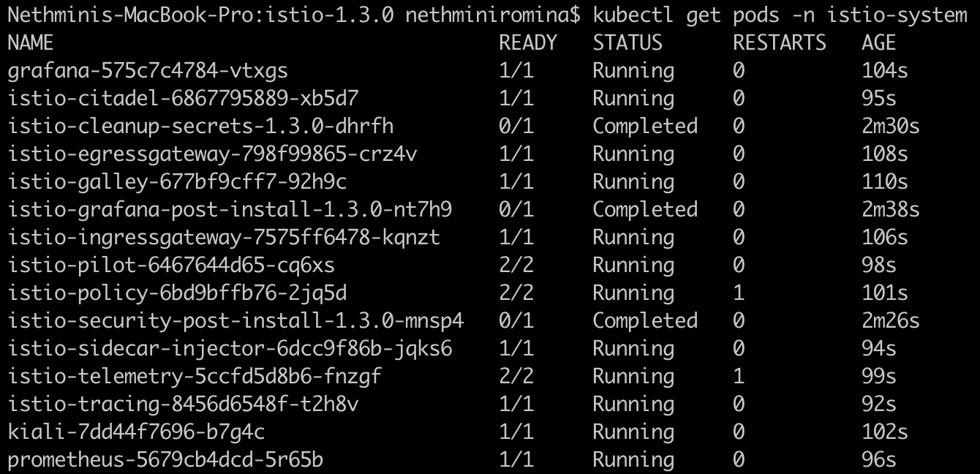Click istio-grafana-post-install-1.3.0-nt7h9 pod name
The image size is (980, 474).
(230, 210)
